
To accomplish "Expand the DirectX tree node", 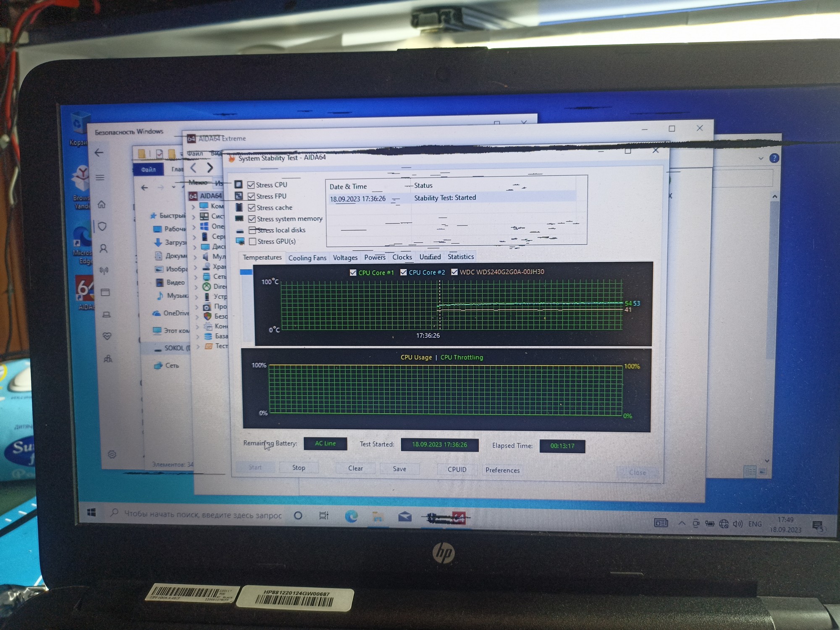I will [x=196, y=287].
